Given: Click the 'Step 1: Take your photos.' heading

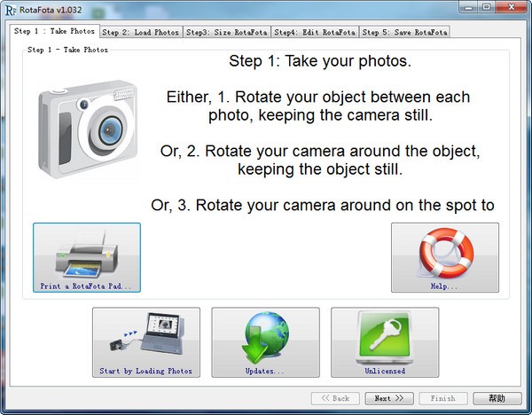Looking at the screenshot, I should (x=320, y=61).
